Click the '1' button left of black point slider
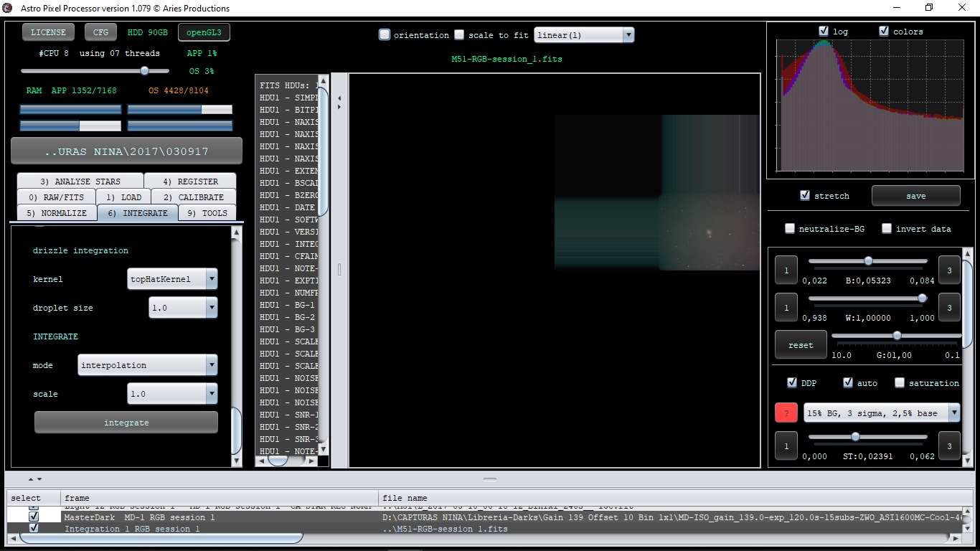The image size is (980, 551). pos(786,270)
